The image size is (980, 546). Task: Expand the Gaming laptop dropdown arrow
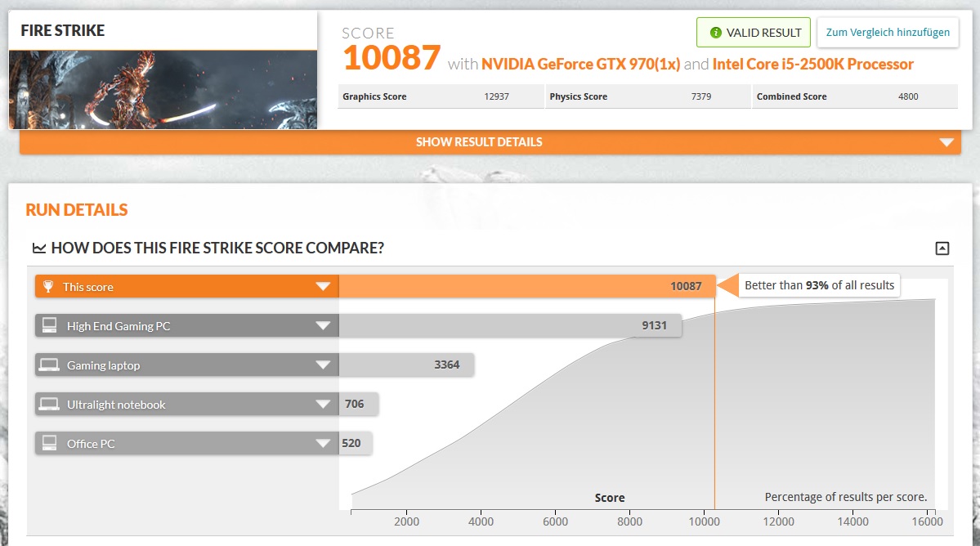pyautogui.click(x=323, y=365)
